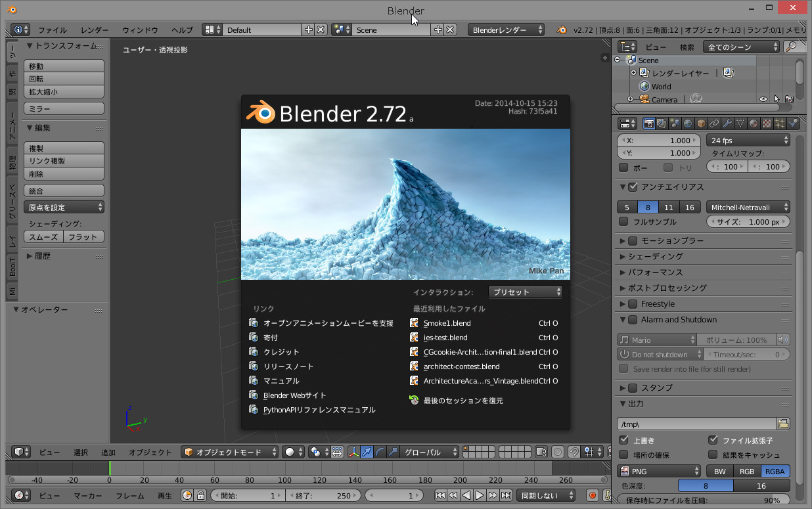Toggle the 3D manipulator axis icon
This screenshot has width=812, height=509.
[354, 452]
